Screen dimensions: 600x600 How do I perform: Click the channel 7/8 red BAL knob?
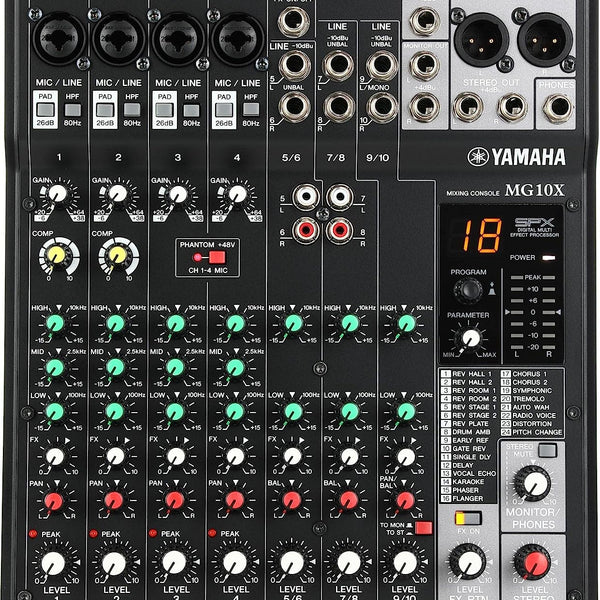pyautogui.click(x=349, y=501)
